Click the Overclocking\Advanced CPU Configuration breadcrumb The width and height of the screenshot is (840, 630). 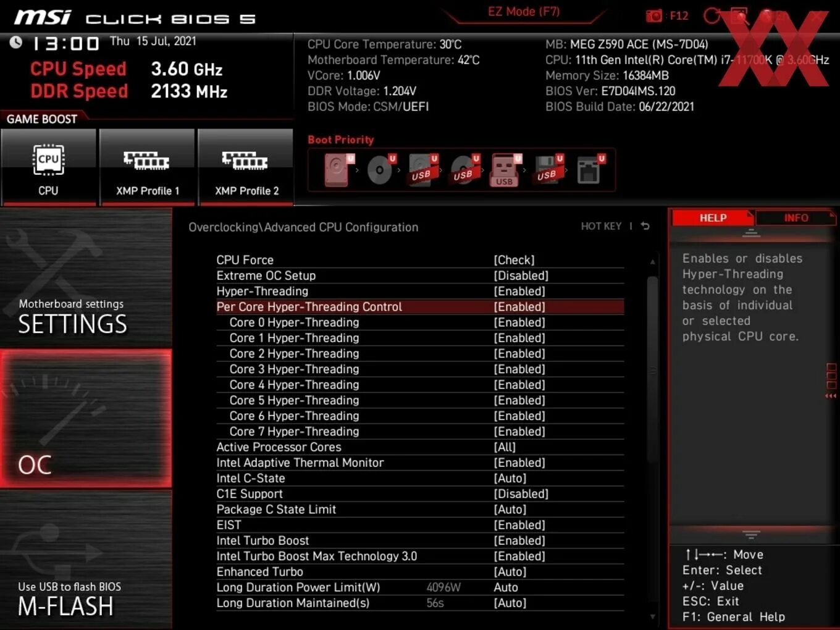click(303, 227)
